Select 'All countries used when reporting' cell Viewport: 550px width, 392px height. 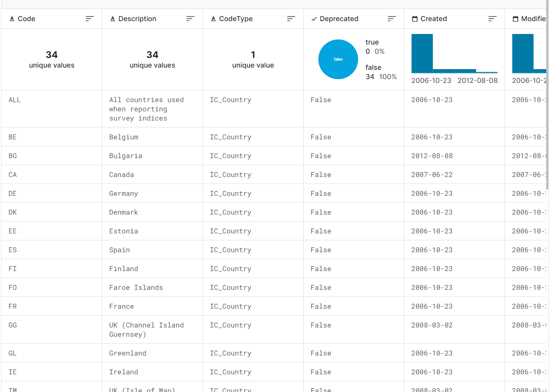153,109
